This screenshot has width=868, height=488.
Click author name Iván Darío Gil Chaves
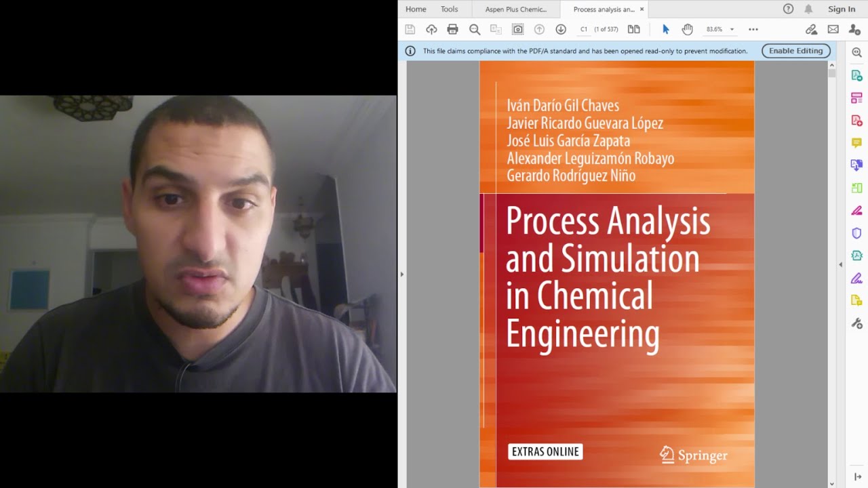coord(563,105)
